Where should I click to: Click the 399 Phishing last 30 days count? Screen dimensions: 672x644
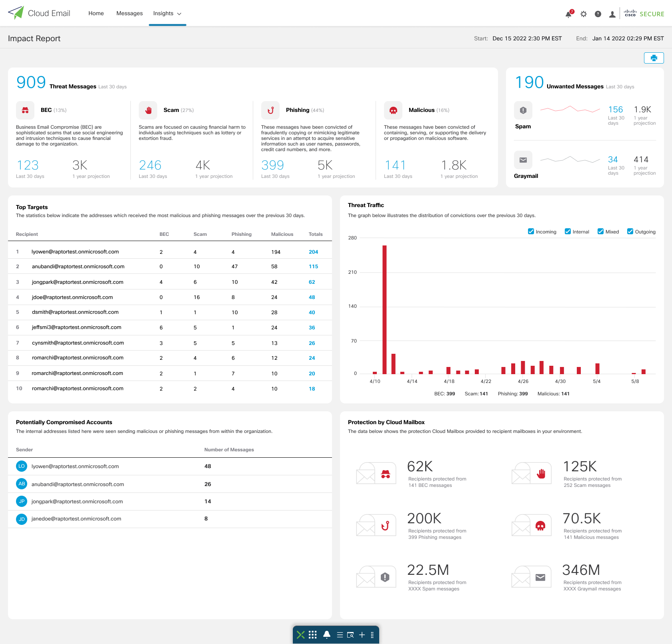272,165
